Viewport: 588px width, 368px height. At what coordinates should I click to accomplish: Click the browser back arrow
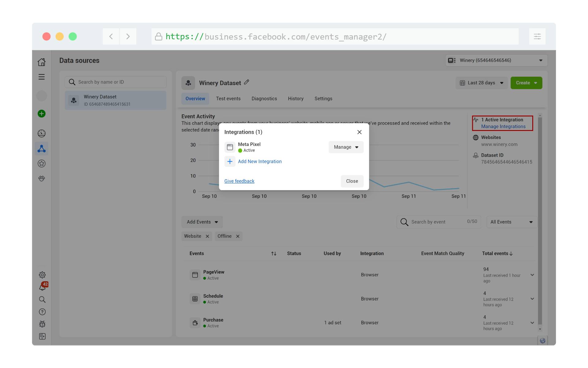111,36
